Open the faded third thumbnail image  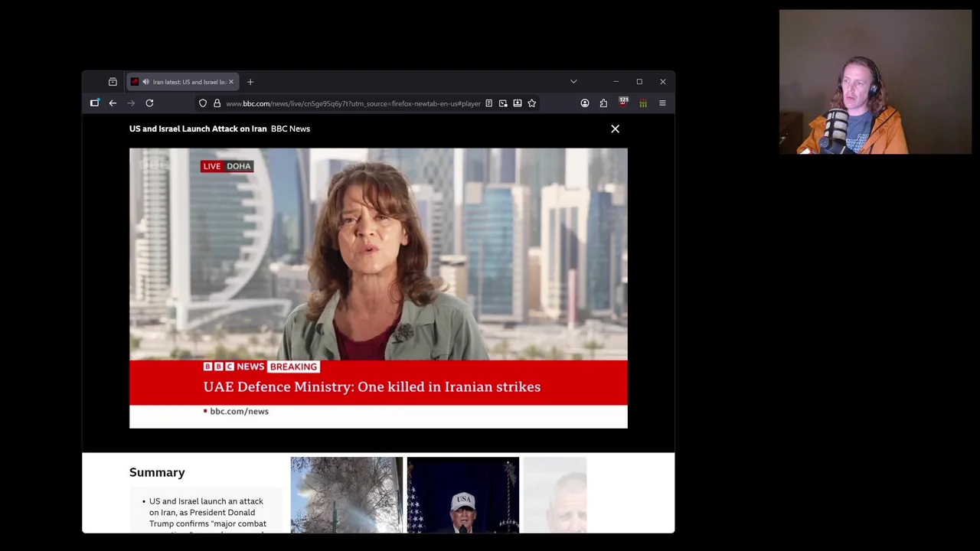pos(555,494)
